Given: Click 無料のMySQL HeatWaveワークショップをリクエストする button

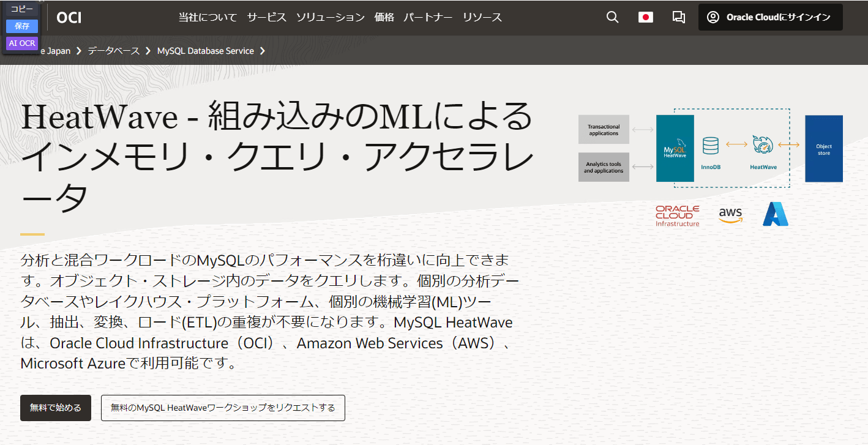Looking at the screenshot, I should tap(223, 408).
